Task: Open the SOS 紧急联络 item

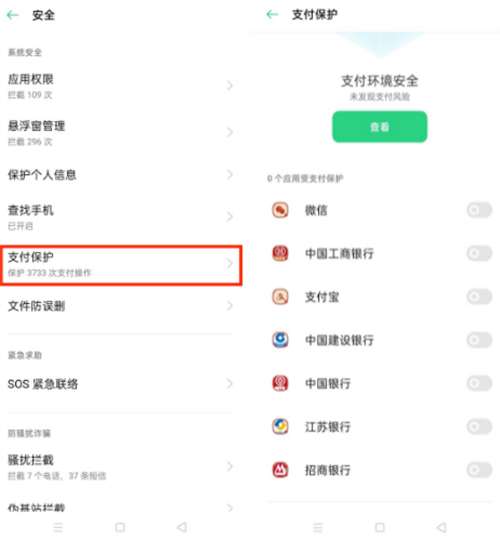Action: pyautogui.click(x=120, y=384)
